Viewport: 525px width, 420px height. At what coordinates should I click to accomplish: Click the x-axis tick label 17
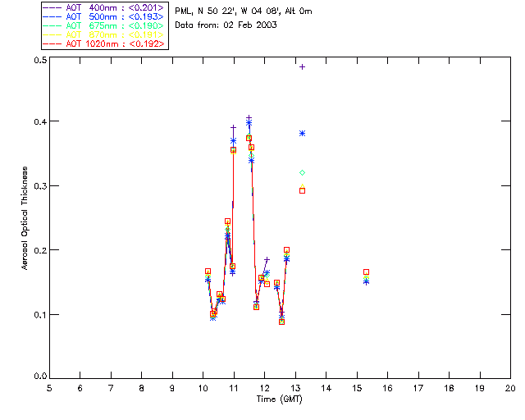tap(418, 388)
